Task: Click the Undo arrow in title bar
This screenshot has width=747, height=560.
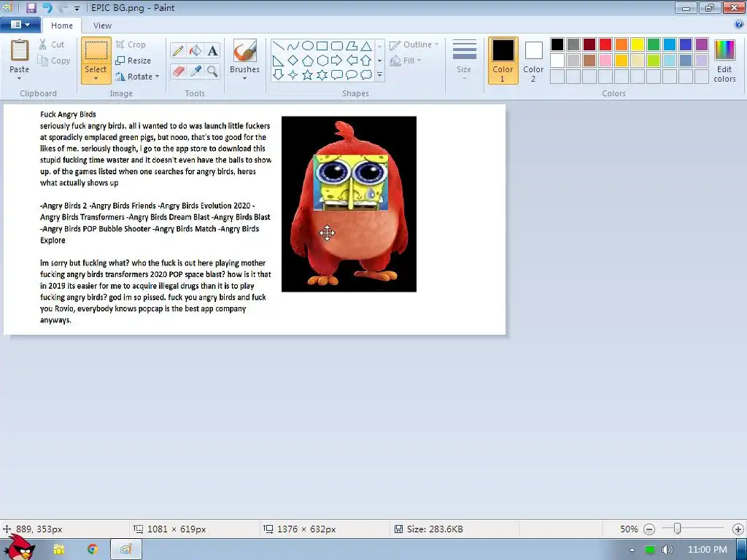Action: [x=47, y=7]
